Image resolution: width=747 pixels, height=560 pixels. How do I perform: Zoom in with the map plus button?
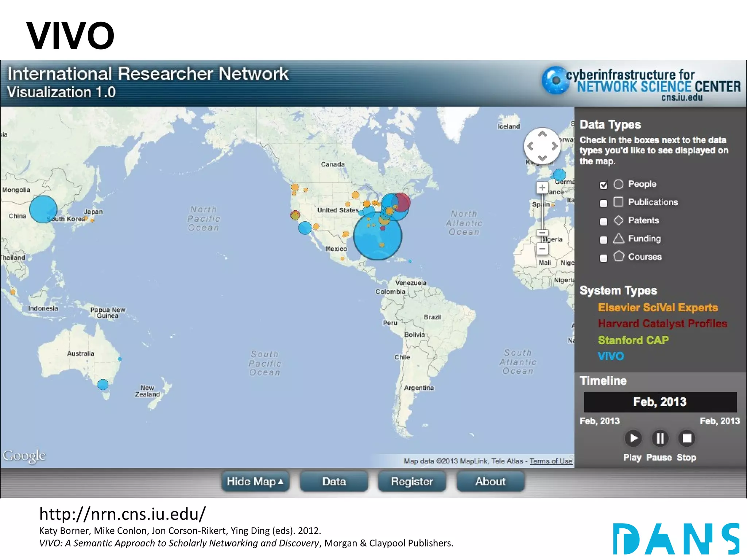[x=542, y=188]
